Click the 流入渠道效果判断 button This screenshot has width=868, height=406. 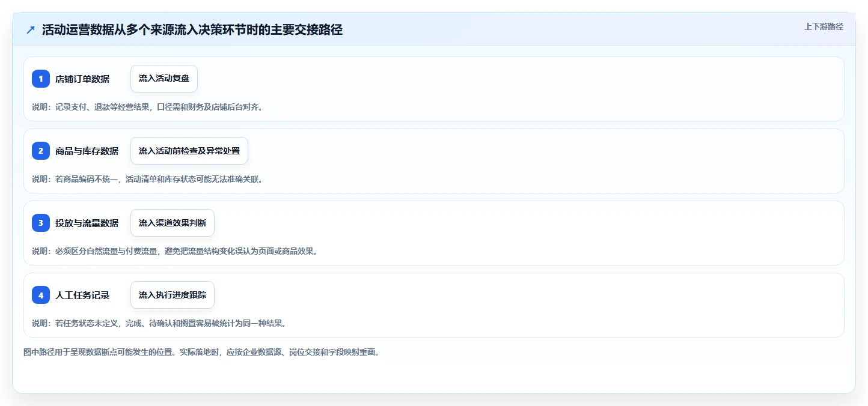click(173, 223)
